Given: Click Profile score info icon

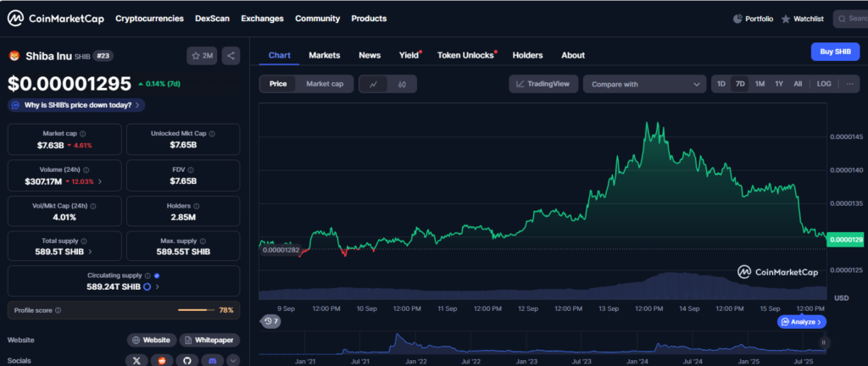Looking at the screenshot, I should click(58, 311).
